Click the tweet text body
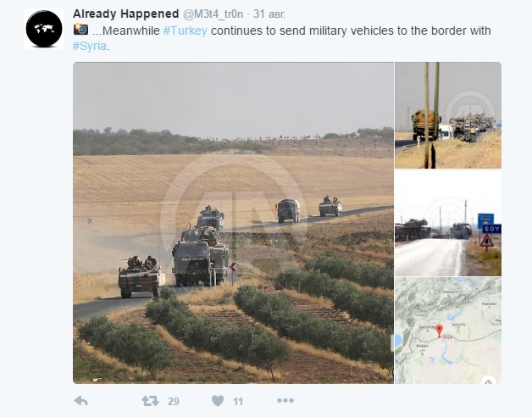 point(281,38)
